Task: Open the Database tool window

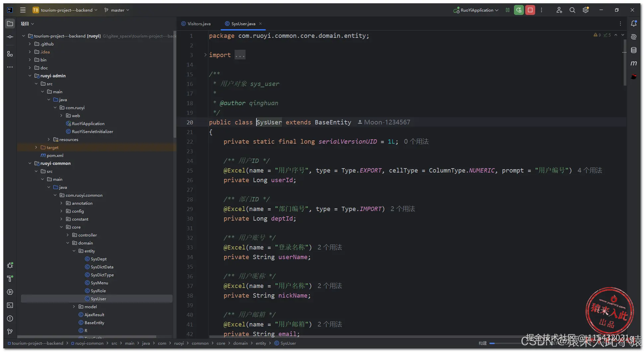Action: 634,50
